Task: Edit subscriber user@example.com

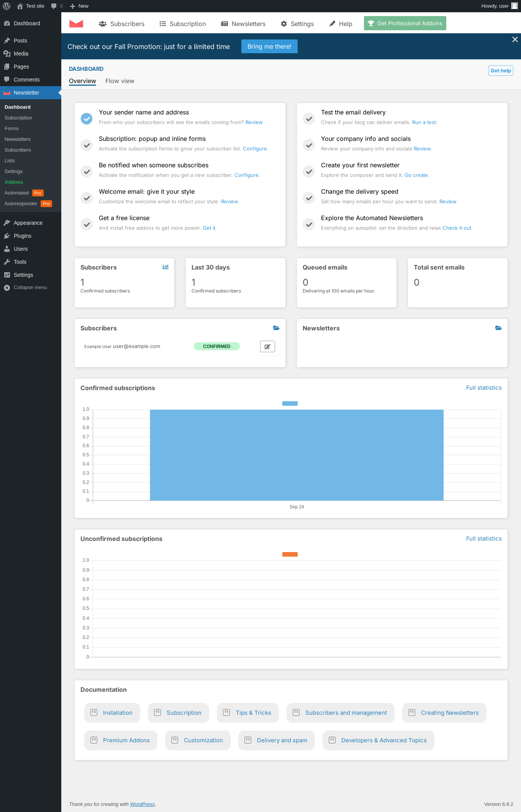Action: (267, 346)
